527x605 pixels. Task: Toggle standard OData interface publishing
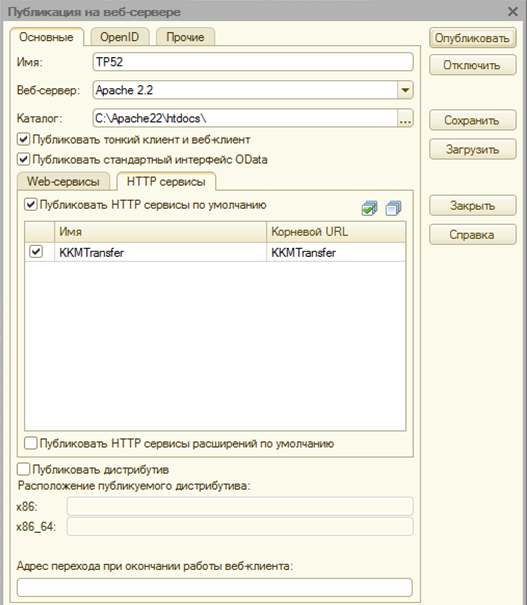point(24,159)
